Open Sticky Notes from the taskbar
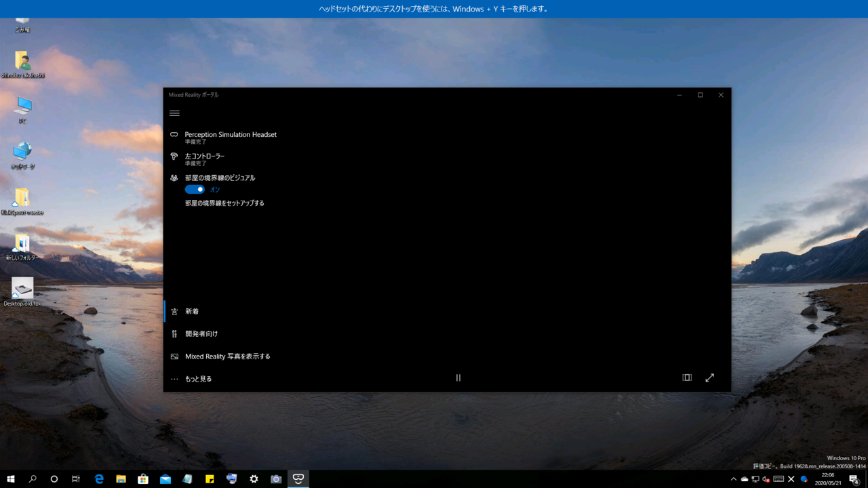The image size is (868, 488). pos(210,479)
